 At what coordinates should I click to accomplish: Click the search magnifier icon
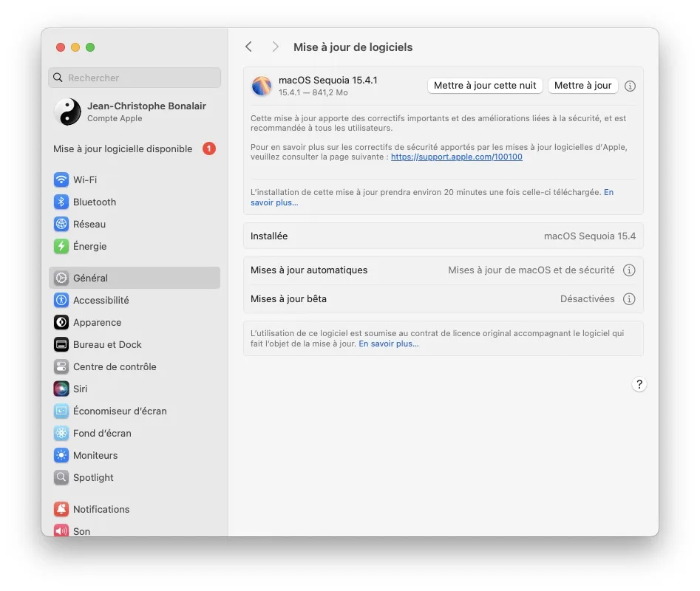(58, 78)
